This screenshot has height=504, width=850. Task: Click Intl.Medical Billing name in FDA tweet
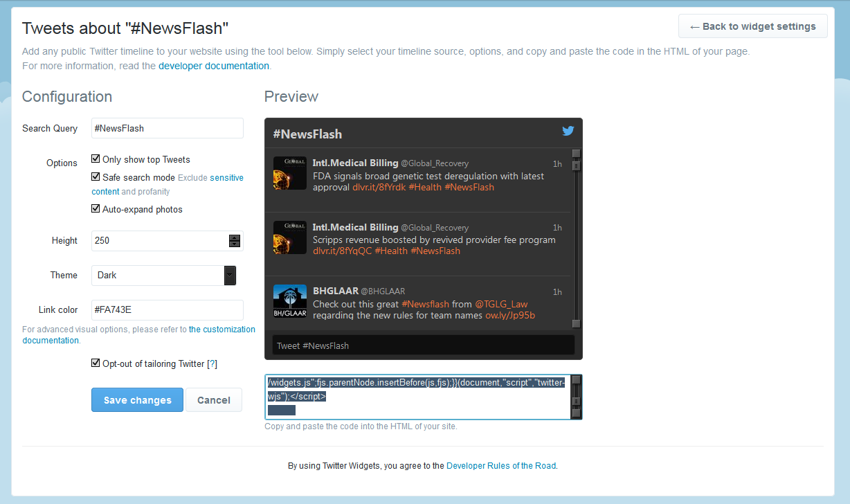355,163
